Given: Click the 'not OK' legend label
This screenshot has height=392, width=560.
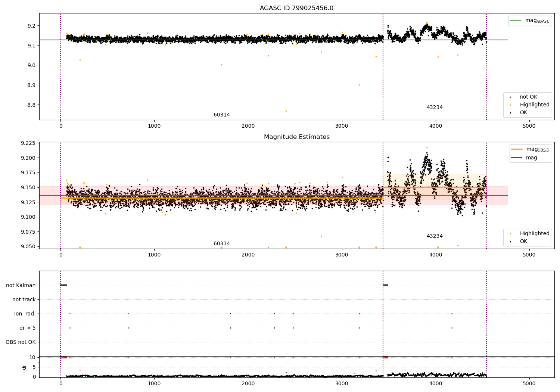Looking at the screenshot, I should [x=528, y=97].
